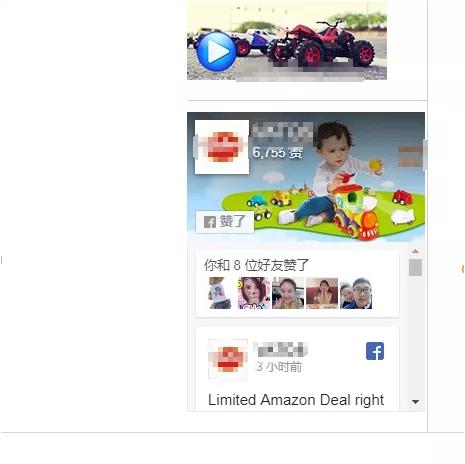Viewport: 465px width, 464px height.
Task: Click the blurred button on the cover's right edge
Action: (412, 156)
